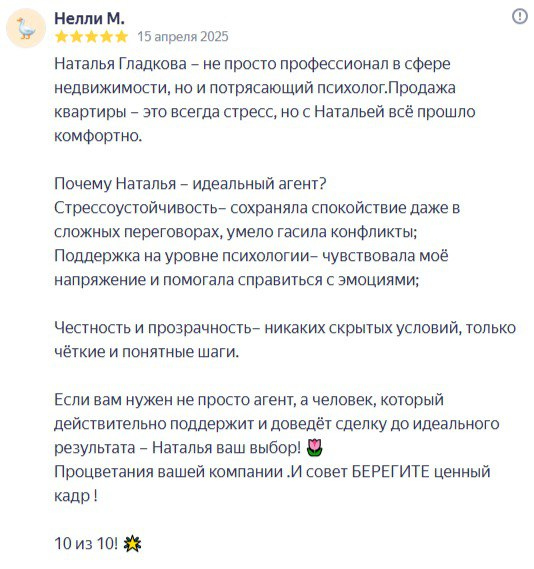Click the tulip emoji after ваш выбор
The height and width of the screenshot is (569, 534).
pos(315,447)
